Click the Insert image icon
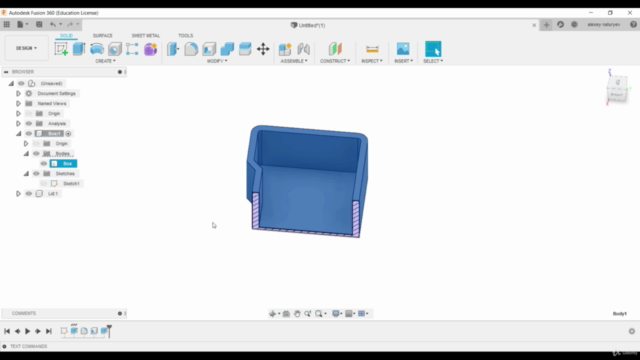Viewport: 640px width, 360px height. pos(403,49)
